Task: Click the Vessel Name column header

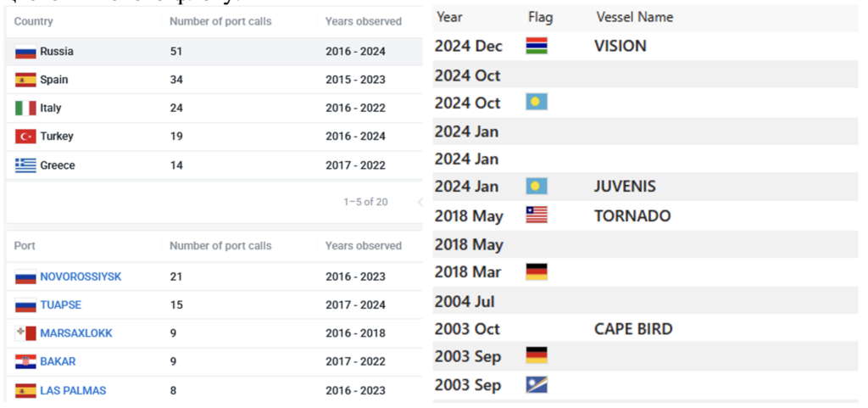Action: (x=635, y=17)
